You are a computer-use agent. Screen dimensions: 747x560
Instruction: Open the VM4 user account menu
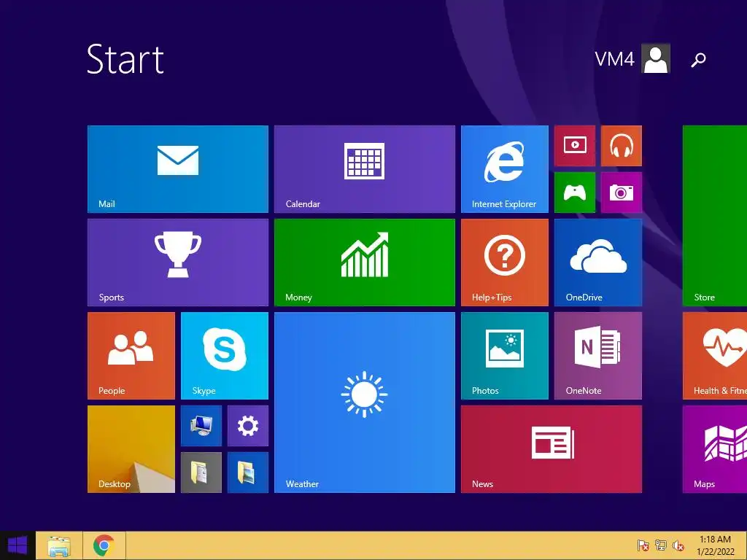(x=632, y=58)
